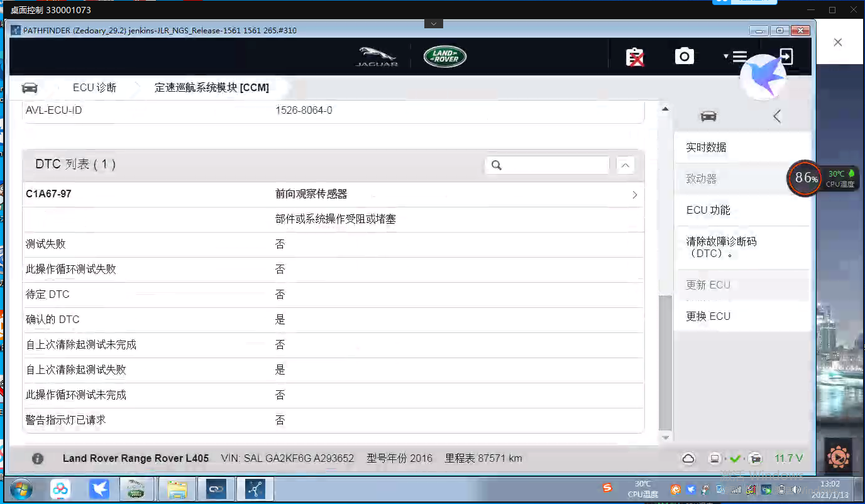Click the computer connection status icon
Image resolution: width=865 pixels, height=504 pixels.
(x=714, y=459)
